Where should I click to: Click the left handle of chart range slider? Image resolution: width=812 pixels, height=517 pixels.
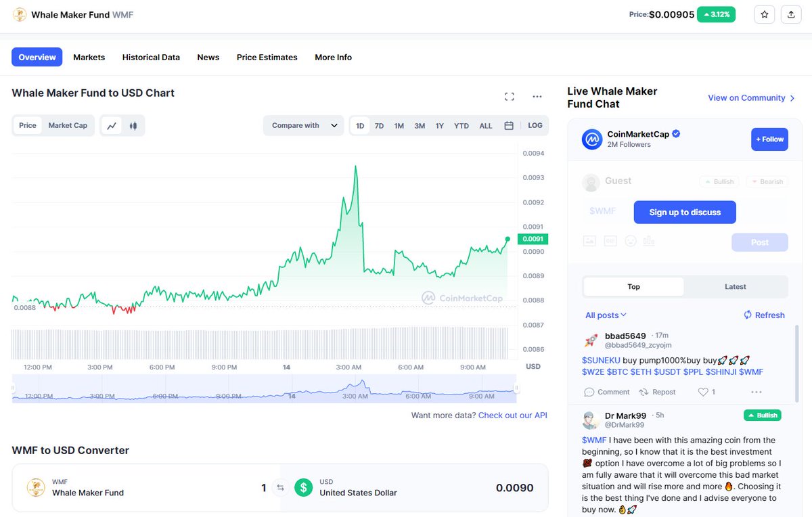13,388
